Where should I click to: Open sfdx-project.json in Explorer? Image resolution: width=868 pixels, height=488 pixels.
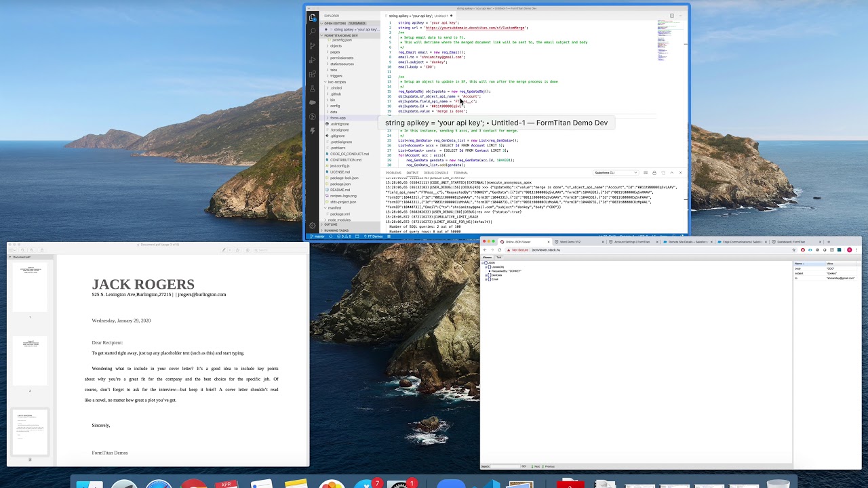pyautogui.click(x=342, y=202)
